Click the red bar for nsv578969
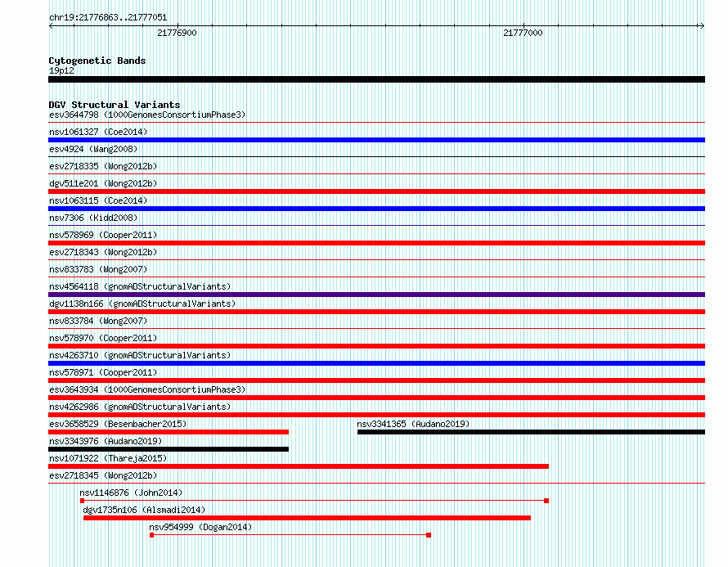This screenshot has height=567, width=728. click(376, 243)
